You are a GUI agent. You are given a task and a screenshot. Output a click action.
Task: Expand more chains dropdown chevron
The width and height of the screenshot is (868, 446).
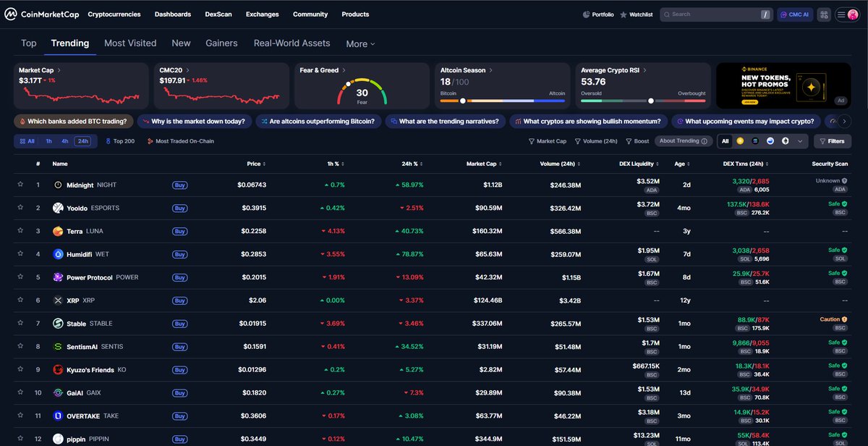pos(800,141)
